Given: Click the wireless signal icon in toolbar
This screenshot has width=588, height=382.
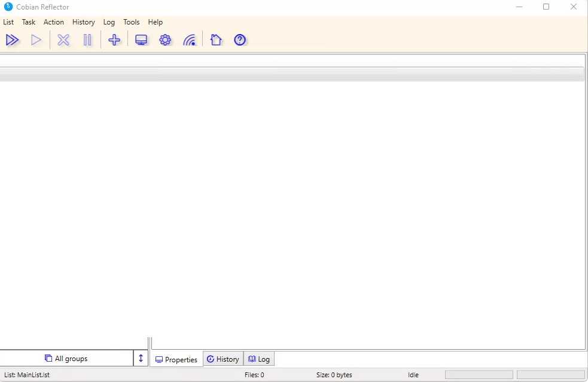Looking at the screenshot, I should (x=190, y=40).
